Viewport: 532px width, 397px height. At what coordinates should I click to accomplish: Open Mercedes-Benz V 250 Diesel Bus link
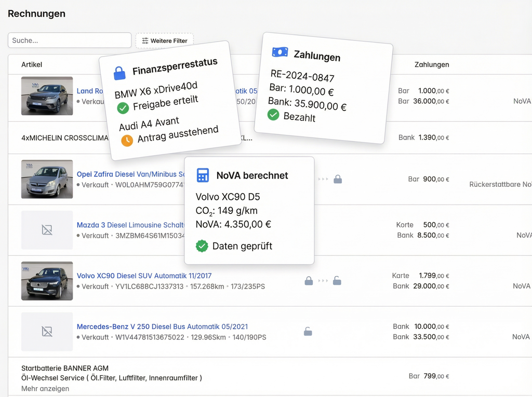point(162,327)
